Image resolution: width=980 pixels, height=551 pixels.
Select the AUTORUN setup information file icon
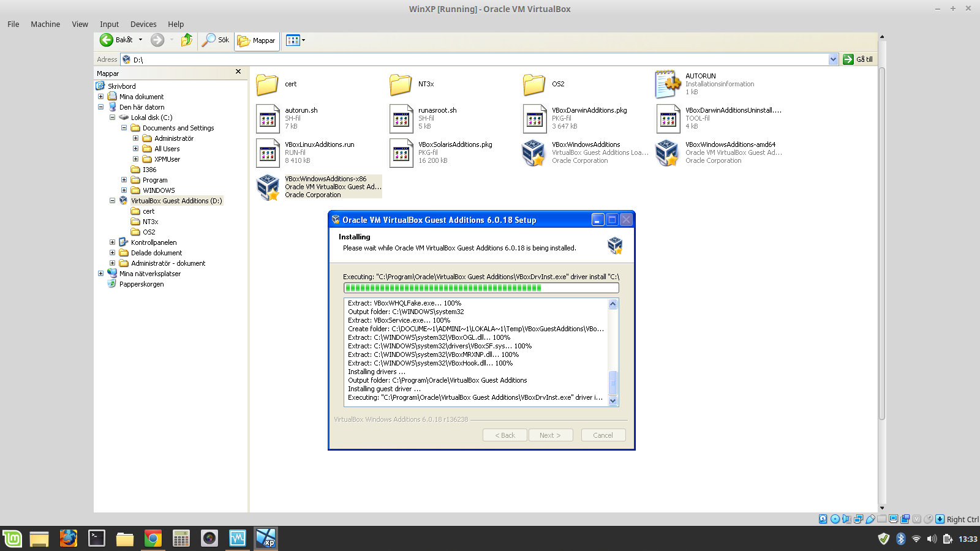[667, 84]
